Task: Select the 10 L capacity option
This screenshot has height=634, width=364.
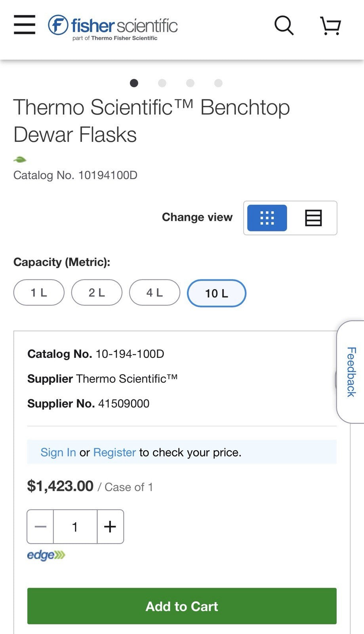Action: (217, 293)
